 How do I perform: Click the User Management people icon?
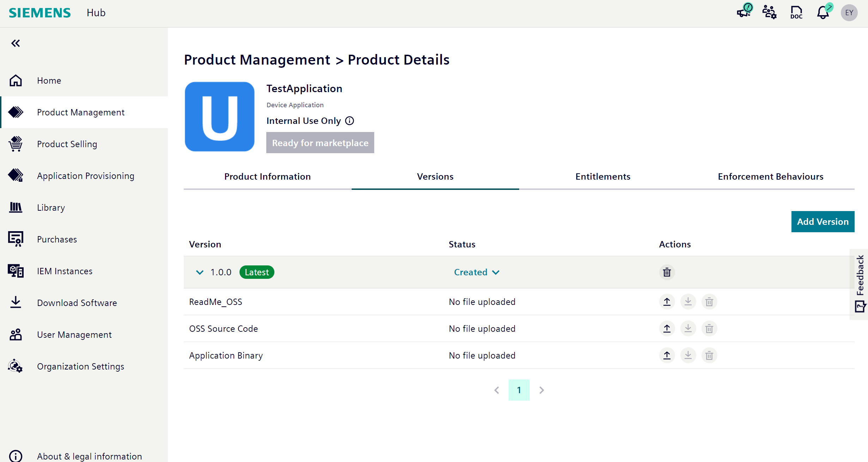pos(16,335)
